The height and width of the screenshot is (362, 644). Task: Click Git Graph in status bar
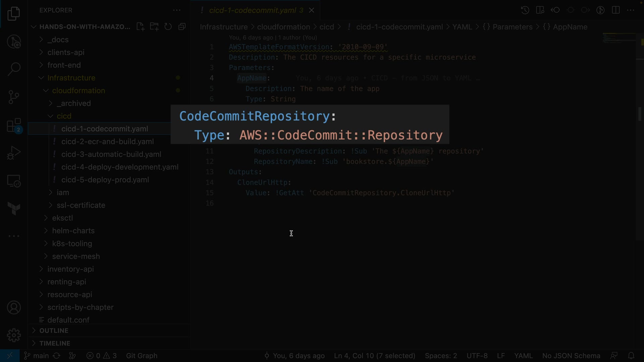142,356
